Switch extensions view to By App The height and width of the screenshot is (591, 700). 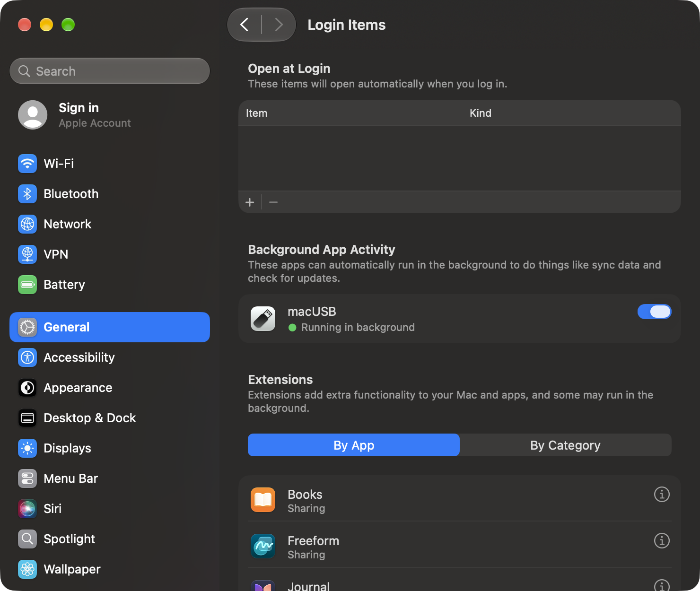tap(354, 445)
